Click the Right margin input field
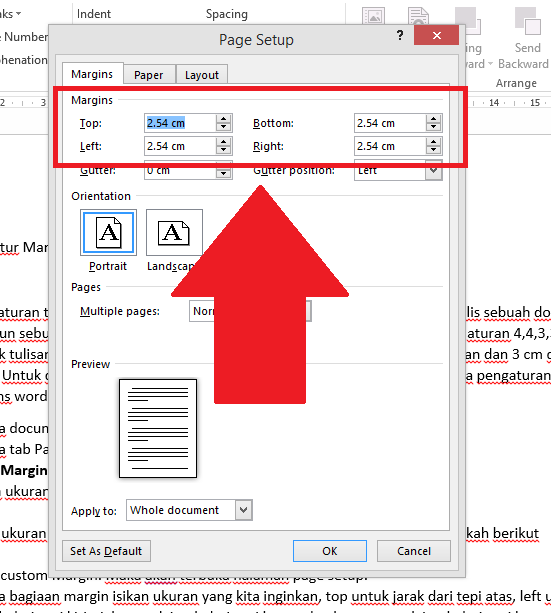Image resolution: width=551 pixels, height=613 pixels. (x=390, y=146)
